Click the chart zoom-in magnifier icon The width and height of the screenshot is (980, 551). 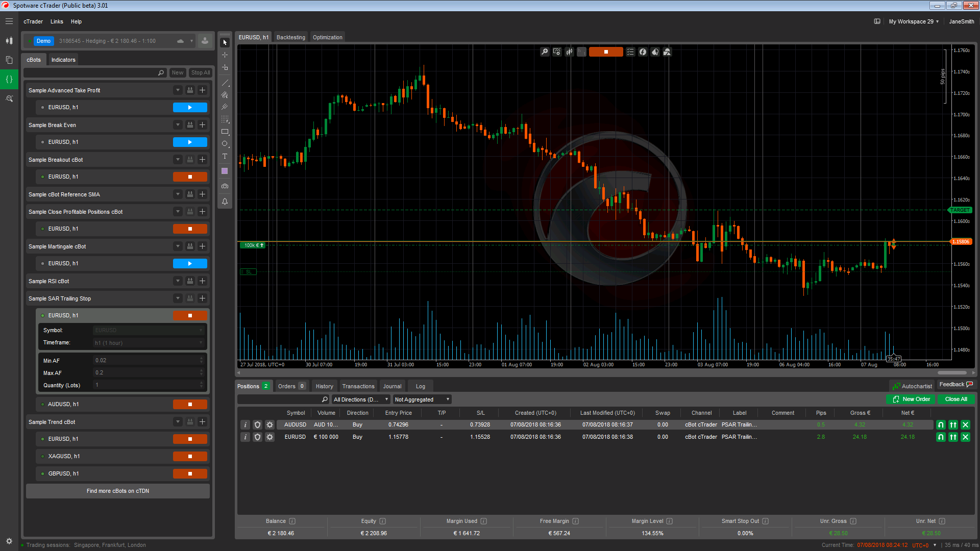[x=545, y=52]
